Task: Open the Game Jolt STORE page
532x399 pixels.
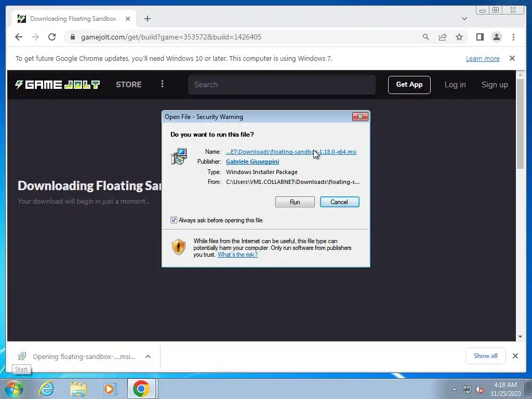Action: point(129,85)
